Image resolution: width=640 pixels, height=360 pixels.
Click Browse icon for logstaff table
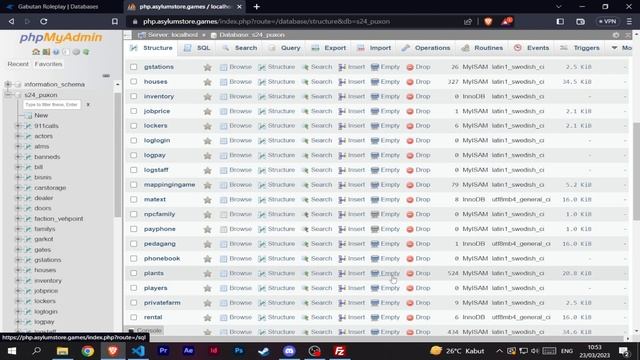tap(223, 170)
